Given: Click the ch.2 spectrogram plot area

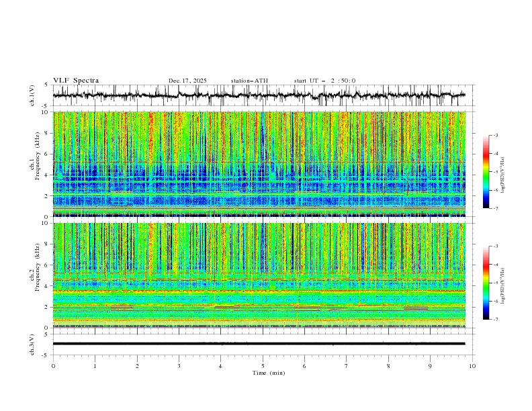Looking at the screenshot, I should tap(259, 275).
